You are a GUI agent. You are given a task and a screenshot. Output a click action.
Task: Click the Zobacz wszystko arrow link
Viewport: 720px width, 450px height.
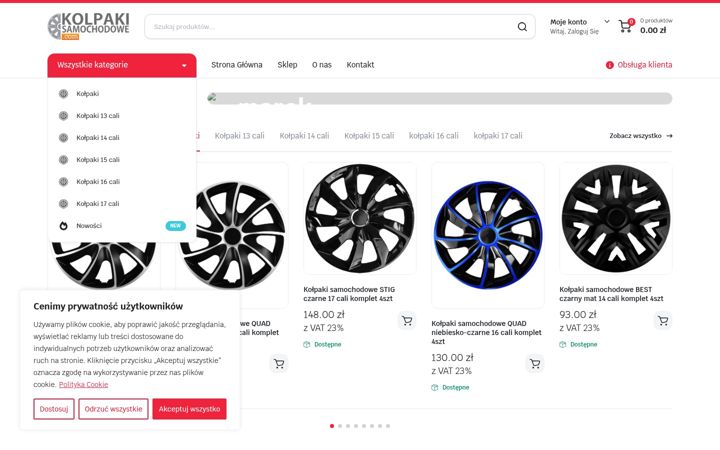click(x=641, y=136)
